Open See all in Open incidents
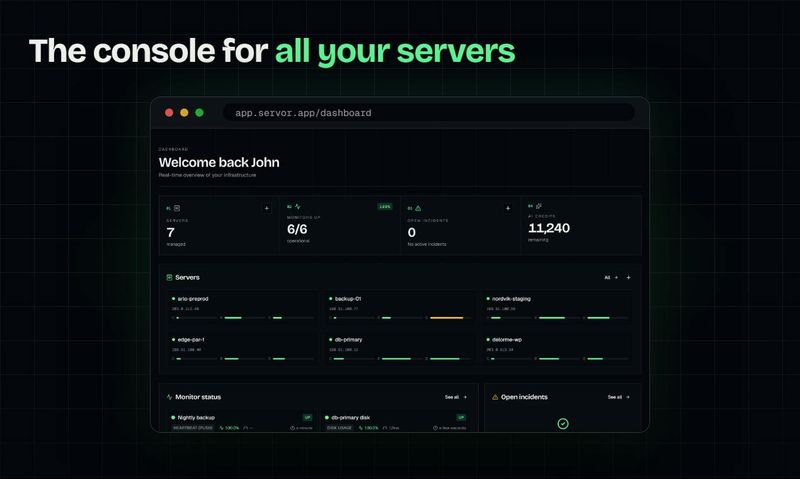This screenshot has height=479, width=800. [x=618, y=397]
